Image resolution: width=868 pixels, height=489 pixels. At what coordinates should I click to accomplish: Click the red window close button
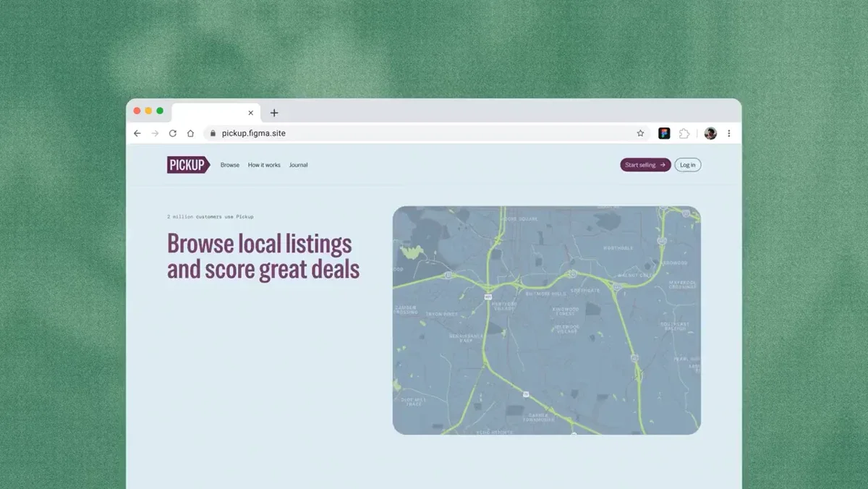[137, 111]
